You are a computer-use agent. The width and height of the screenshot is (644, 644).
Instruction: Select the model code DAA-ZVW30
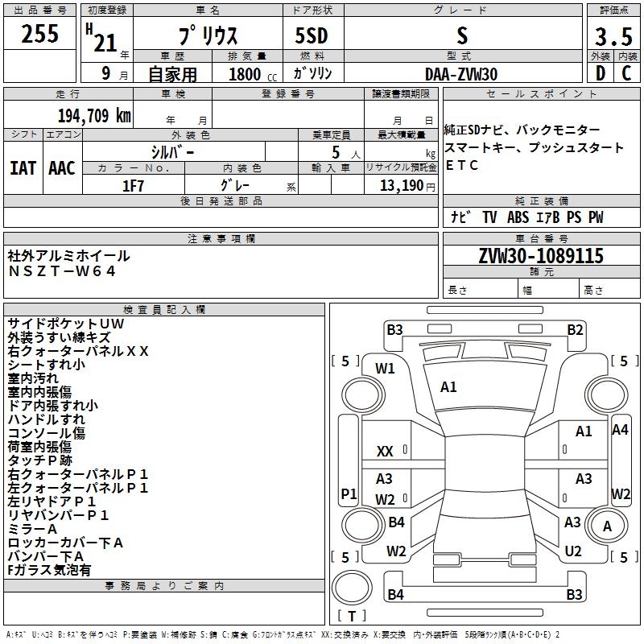pos(461,73)
